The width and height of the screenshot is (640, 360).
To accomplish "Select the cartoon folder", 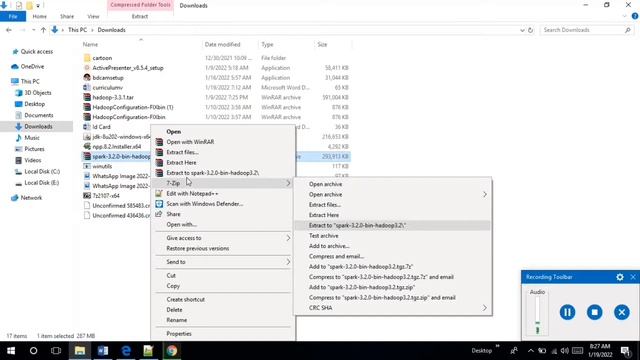I will (x=102, y=58).
